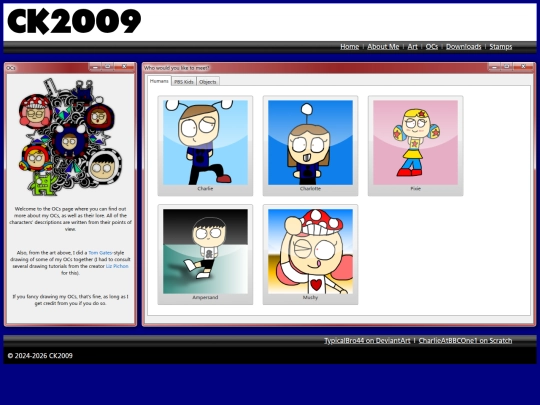This screenshot has width=540, height=405.
Task: Maximize the OCs window
Action: [107, 67]
